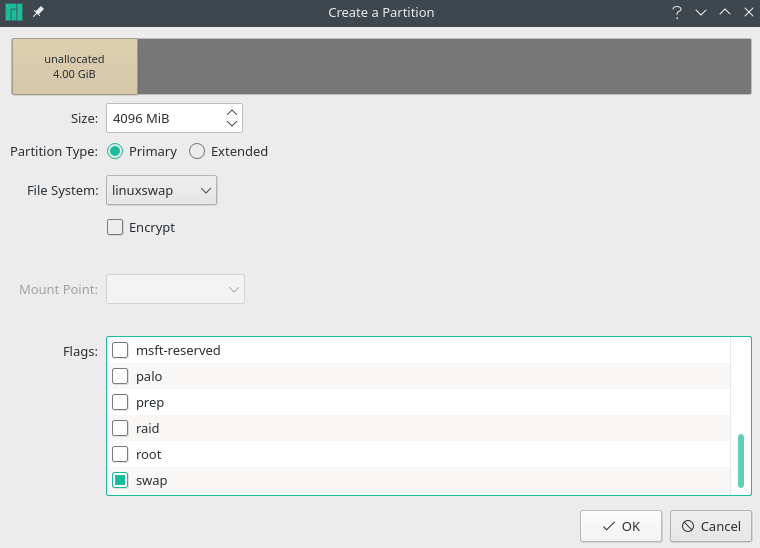
Task: Click the Size field showing 4096 MiB
Action: (174, 118)
